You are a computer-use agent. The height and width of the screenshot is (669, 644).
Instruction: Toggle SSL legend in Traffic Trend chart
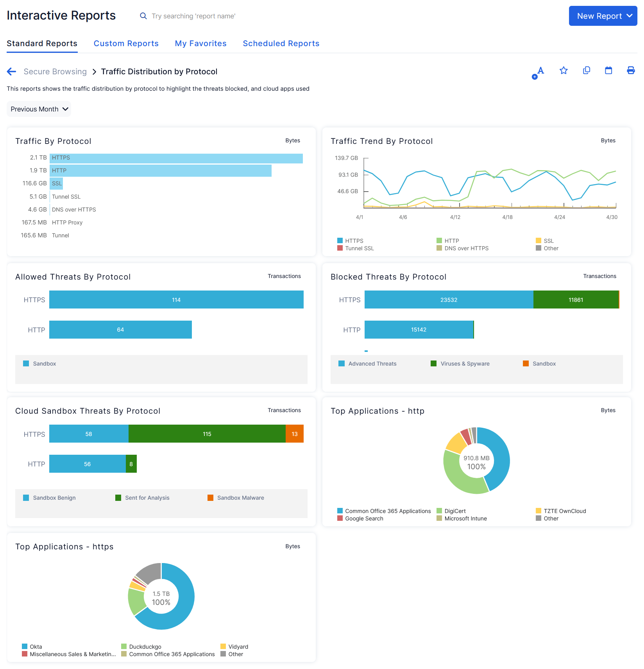pos(545,241)
